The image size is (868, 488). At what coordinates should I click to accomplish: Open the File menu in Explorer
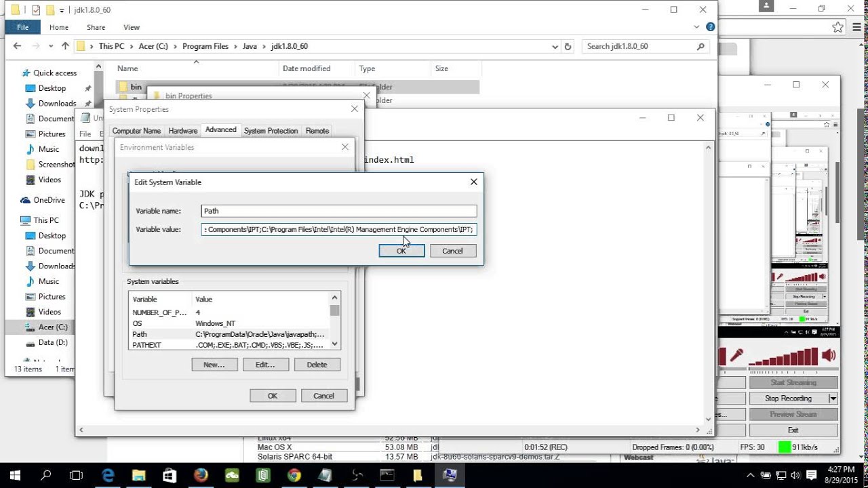point(22,27)
